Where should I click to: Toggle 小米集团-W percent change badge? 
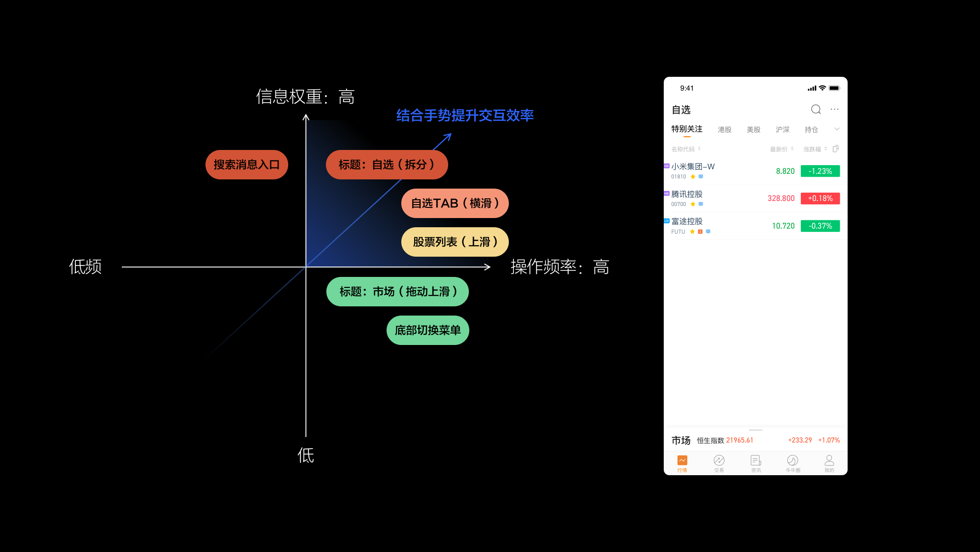click(820, 171)
